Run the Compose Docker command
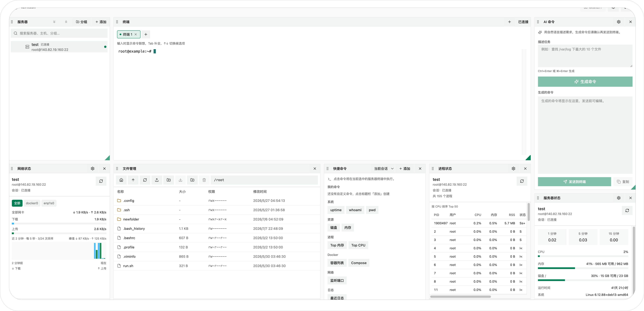 [359, 263]
